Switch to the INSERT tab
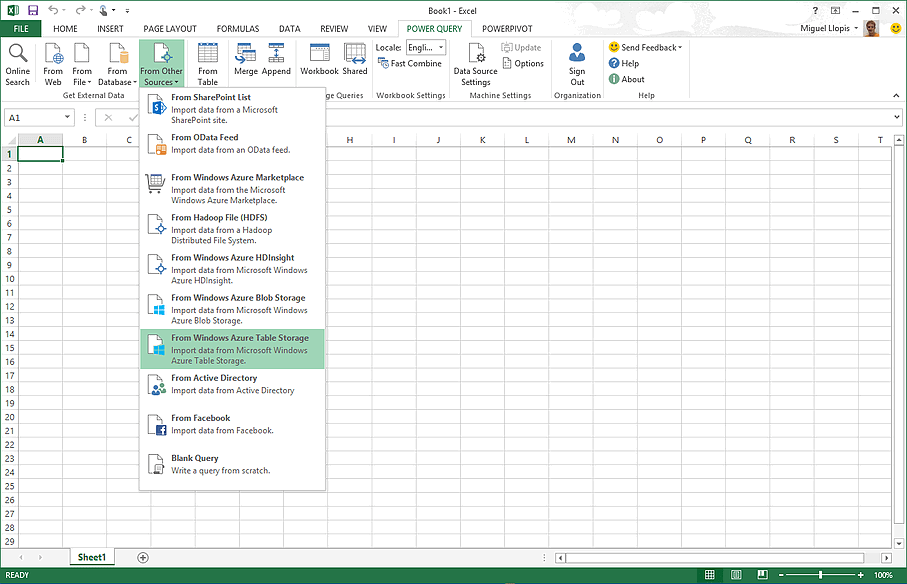Screen dimensions: 907x584 point(110,28)
